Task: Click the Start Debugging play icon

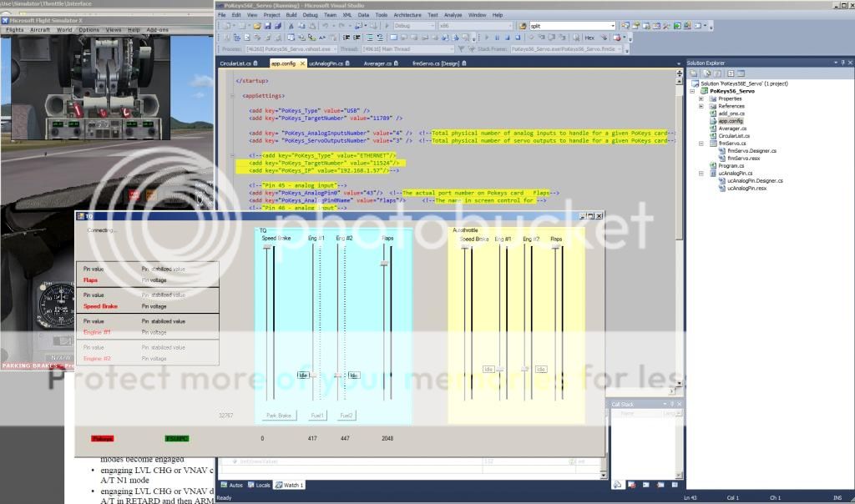Action: pos(387,26)
